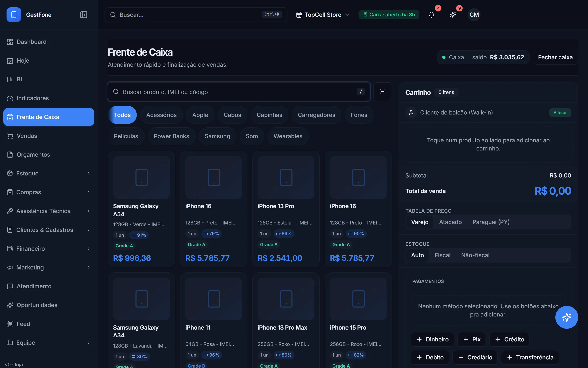This screenshot has height=368, width=588.
Task: Filter products by Samsung category
Action: [x=217, y=136]
